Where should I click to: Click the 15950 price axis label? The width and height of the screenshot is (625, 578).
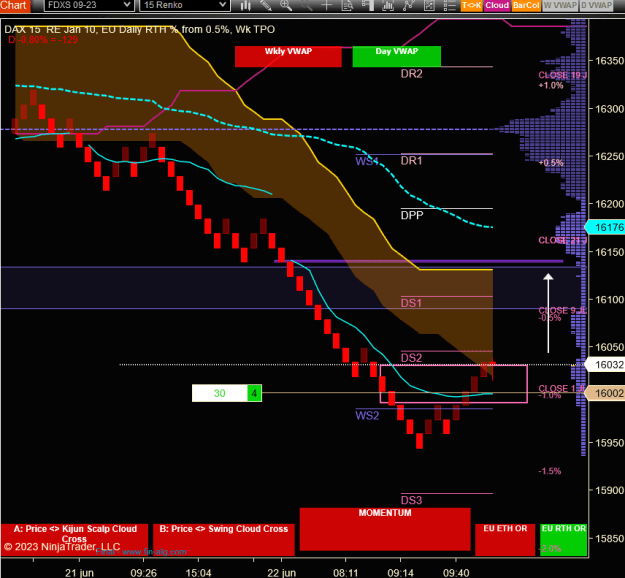(x=609, y=443)
